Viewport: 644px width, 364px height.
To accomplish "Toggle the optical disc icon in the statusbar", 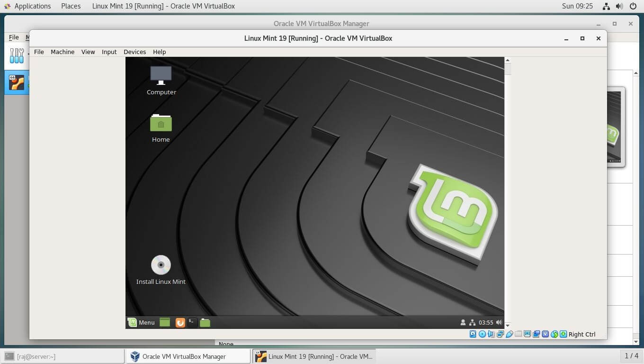I will (482, 334).
